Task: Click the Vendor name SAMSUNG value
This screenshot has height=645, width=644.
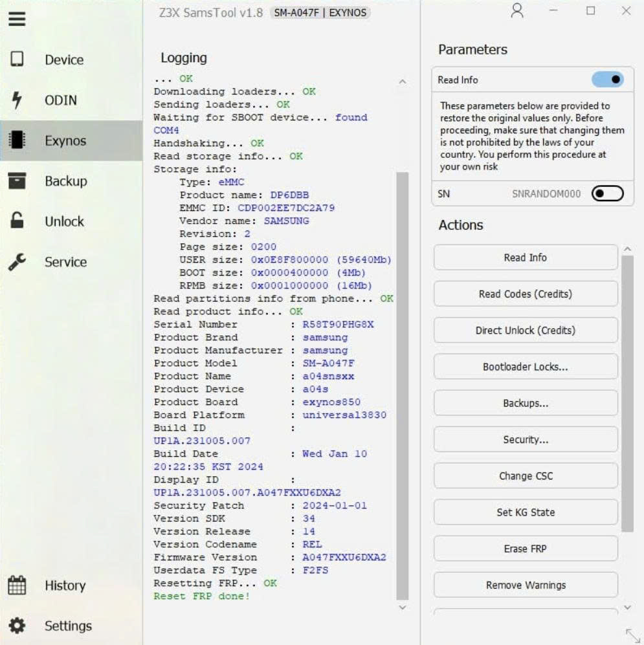Action: [287, 221]
